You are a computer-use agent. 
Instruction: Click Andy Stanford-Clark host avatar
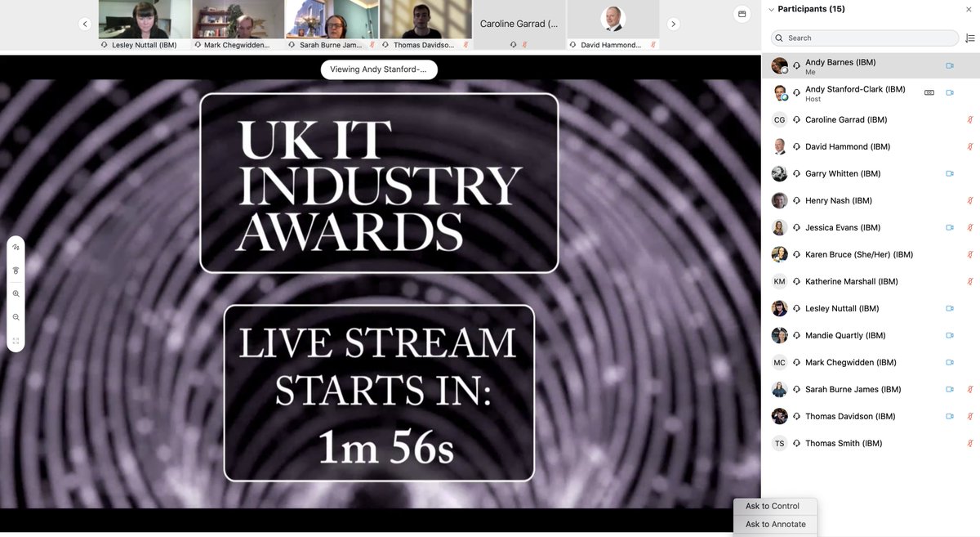click(780, 92)
